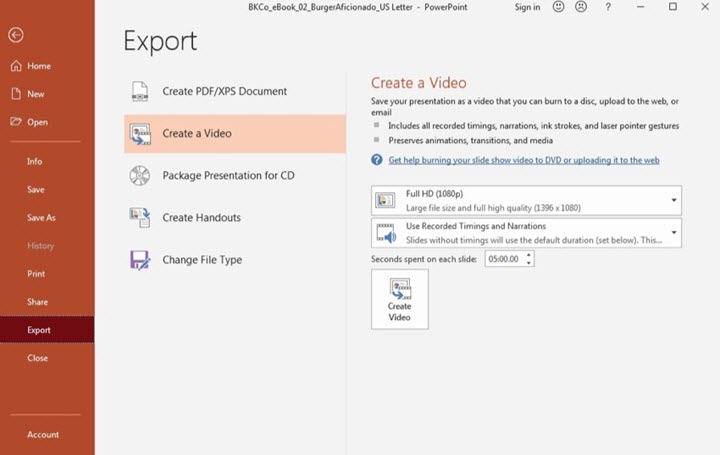Select Create Handouts option
Image resolution: width=720 pixels, height=455 pixels.
pyautogui.click(x=235, y=218)
